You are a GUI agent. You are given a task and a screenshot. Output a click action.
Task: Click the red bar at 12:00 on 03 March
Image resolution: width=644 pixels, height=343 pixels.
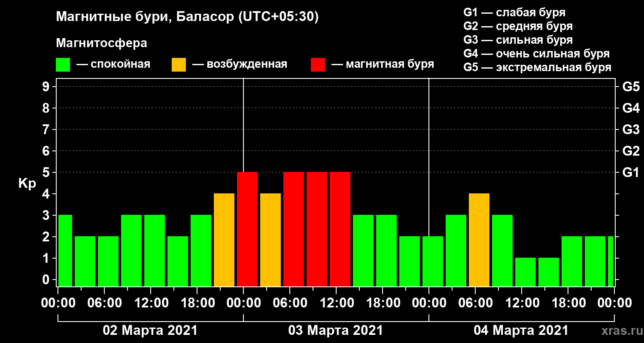click(x=340, y=229)
